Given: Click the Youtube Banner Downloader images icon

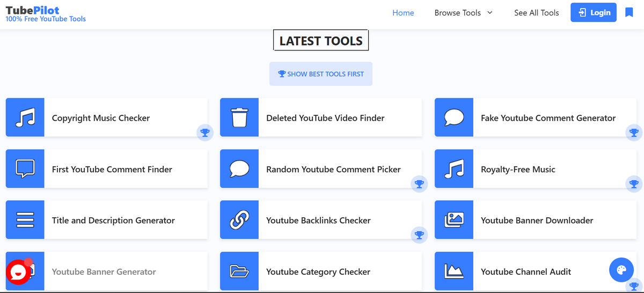Looking at the screenshot, I should [454, 220].
